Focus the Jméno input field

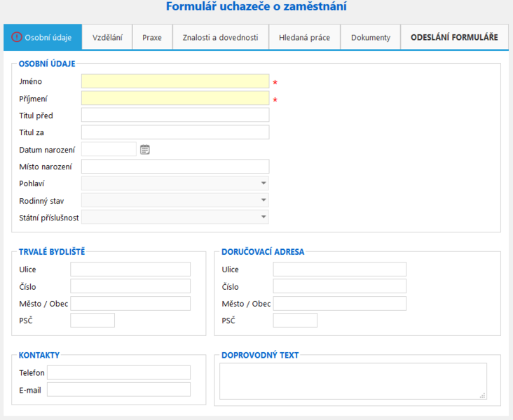pos(175,81)
